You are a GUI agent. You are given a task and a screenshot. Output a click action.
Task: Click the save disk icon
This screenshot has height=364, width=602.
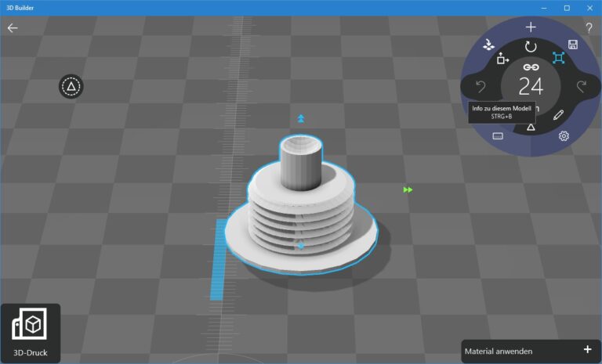coord(573,45)
